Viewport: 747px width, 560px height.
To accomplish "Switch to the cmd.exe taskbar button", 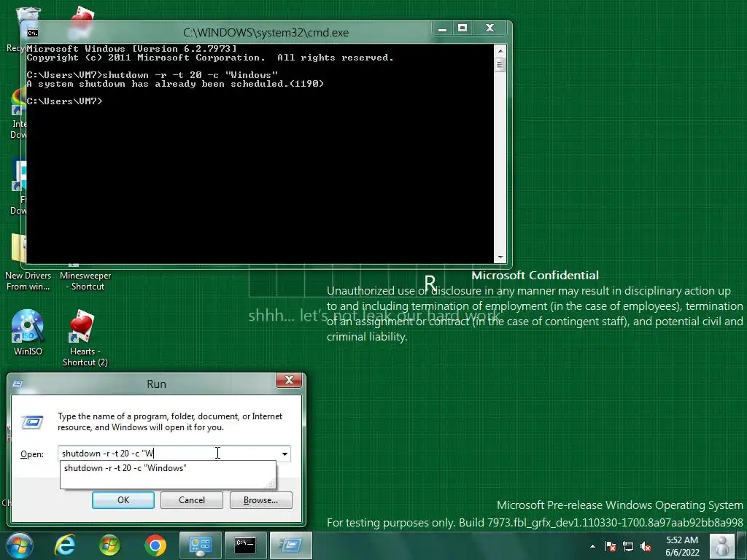I will coord(245,545).
